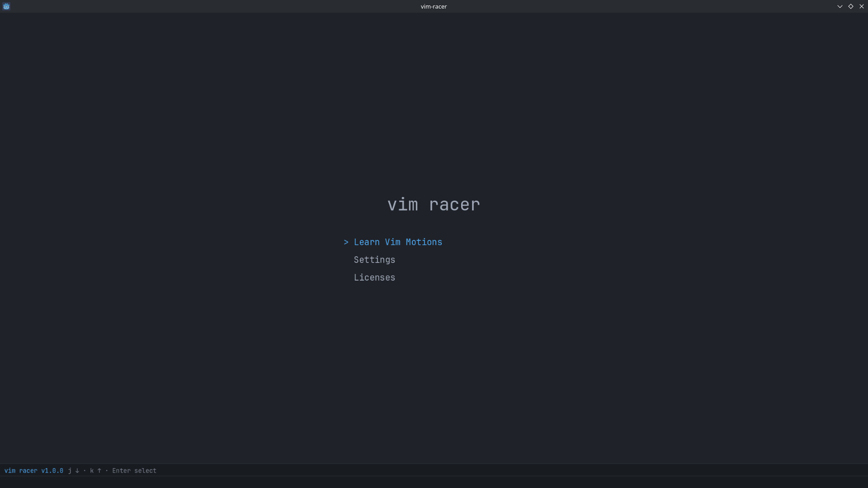The height and width of the screenshot is (488, 868).
Task: Close the vim-racer window
Action: tap(862, 6)
